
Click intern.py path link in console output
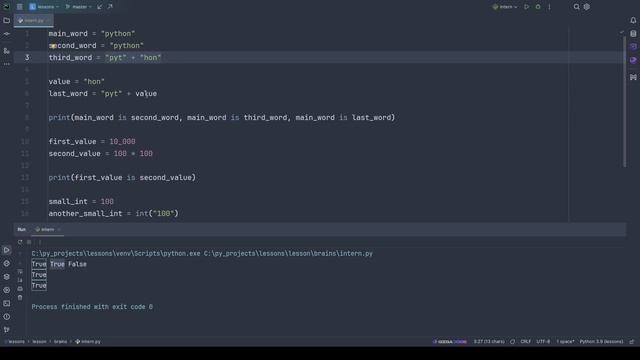point(288,253)
